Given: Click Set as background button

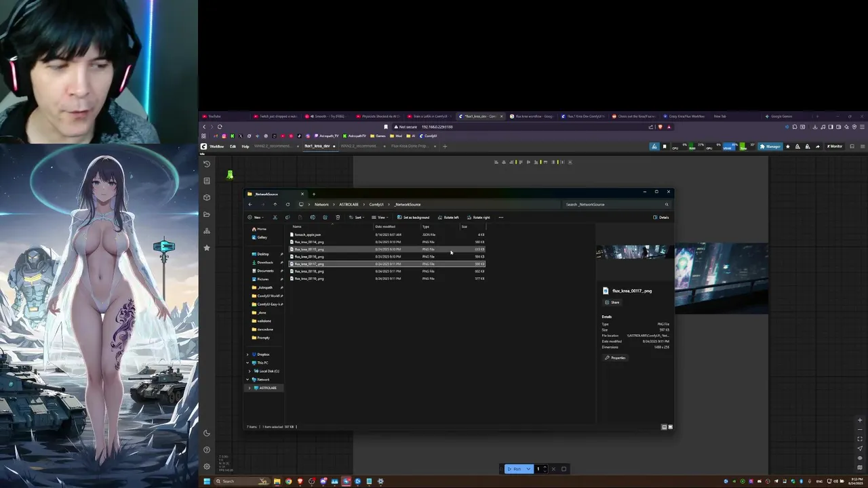Looking at the screenshot, I should point(413,218).
